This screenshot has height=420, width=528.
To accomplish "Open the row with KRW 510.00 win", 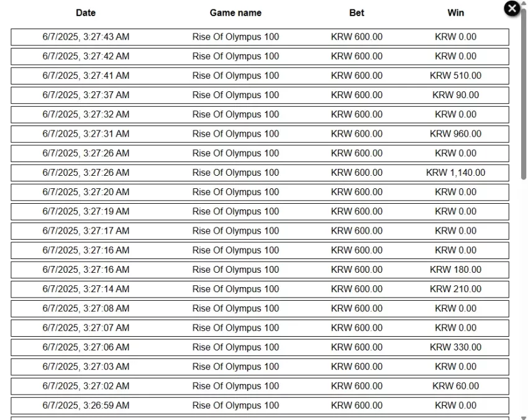I will click(x=260, y=76).
